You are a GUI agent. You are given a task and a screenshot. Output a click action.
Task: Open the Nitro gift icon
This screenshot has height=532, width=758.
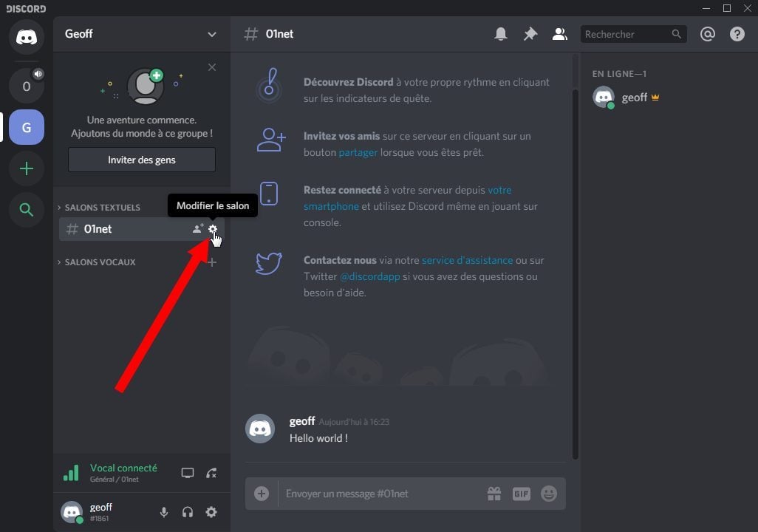(494, 494)
